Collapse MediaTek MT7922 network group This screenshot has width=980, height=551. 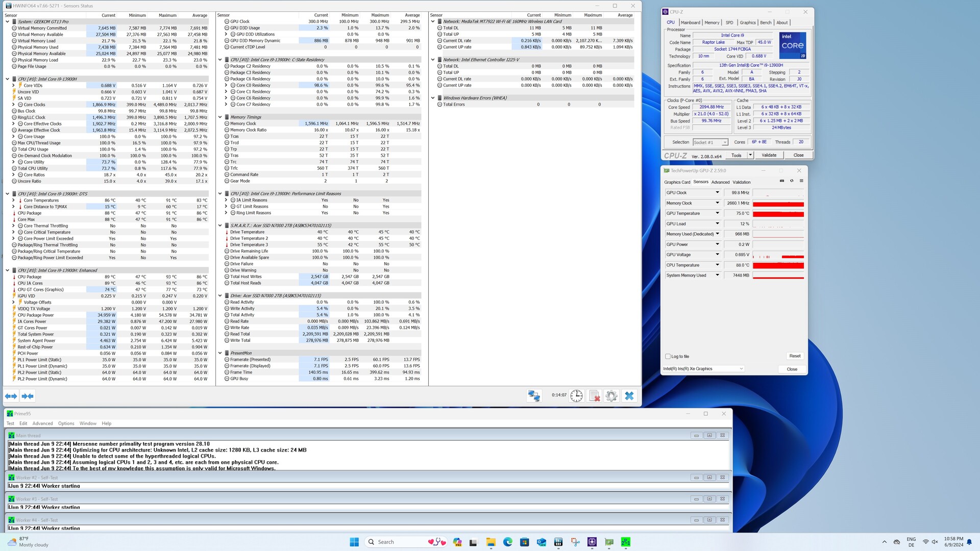[x=433, y=21]
